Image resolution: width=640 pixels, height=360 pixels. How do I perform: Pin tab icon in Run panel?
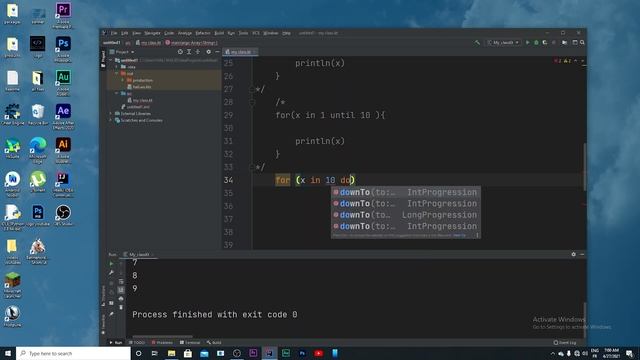click(111, 314)
